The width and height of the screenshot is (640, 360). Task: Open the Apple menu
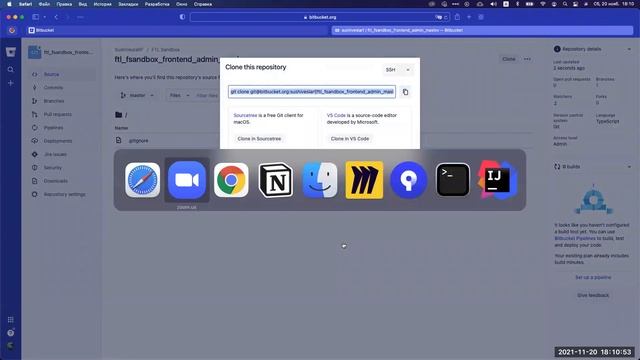9,4
